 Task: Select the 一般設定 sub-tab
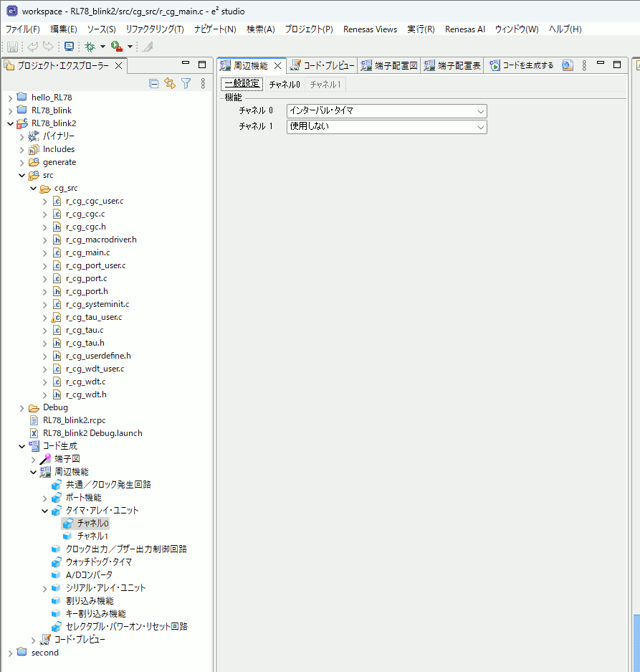coord(242,84)
